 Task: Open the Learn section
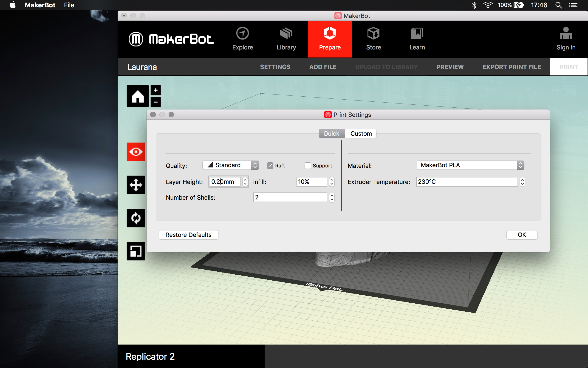(x=417, y=39)
